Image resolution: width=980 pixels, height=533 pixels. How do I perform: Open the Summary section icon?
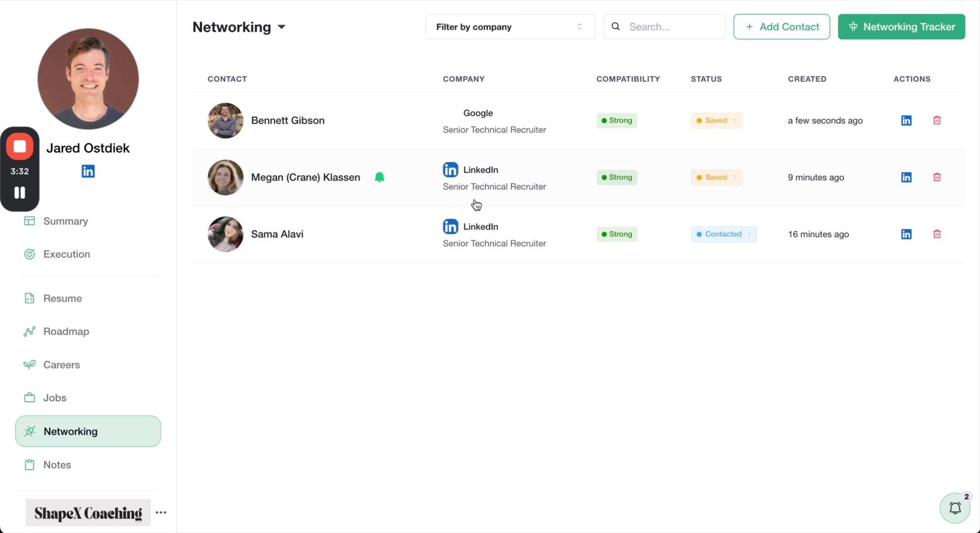click(x=29, y=221)
